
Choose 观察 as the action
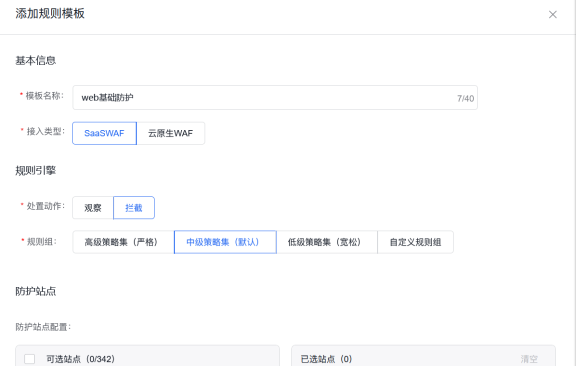tap(93, 208)
